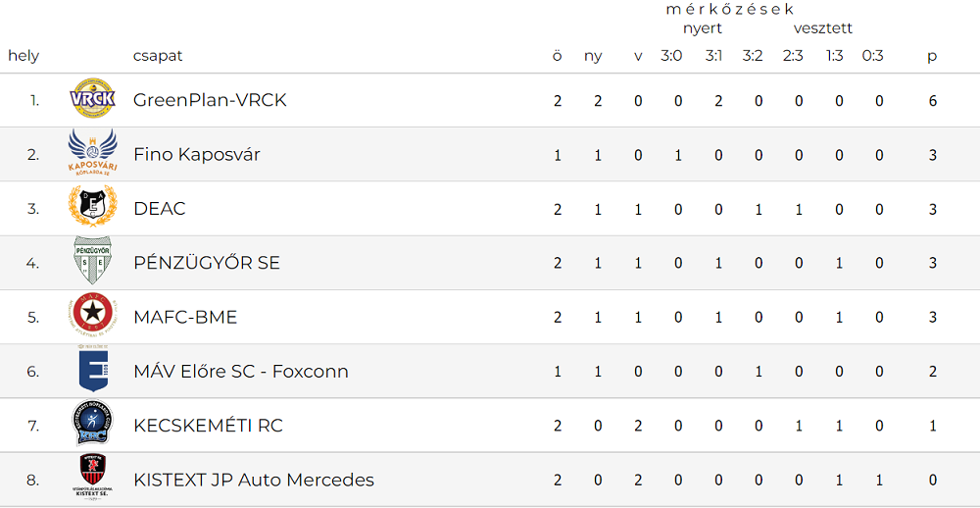
Task: Click the KECSKEMÉTI RC team logo
Action: click(92, 425)
